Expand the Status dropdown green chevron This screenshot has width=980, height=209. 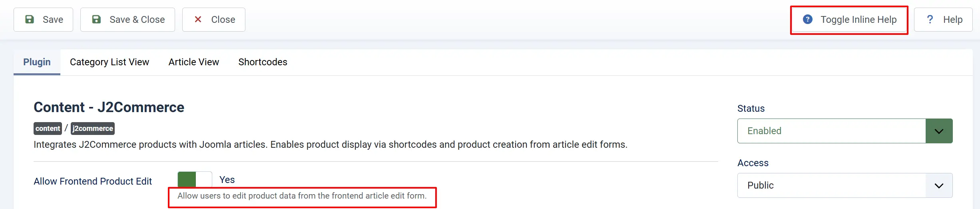939,131
